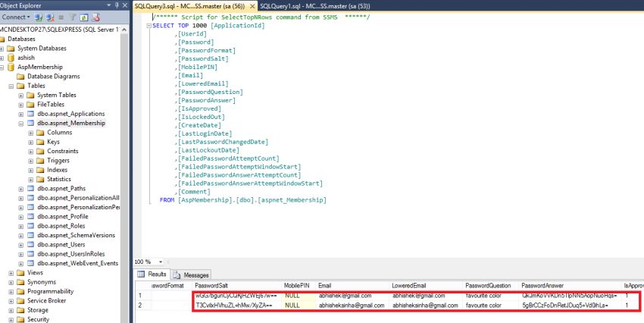This screenshot has width=644, height=323.
Task: Collapse the SELECT statement outline in editor
Action: click(148, 26)
